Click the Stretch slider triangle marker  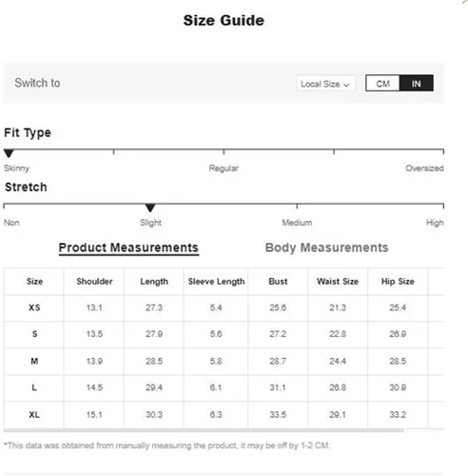pos(150,208)
